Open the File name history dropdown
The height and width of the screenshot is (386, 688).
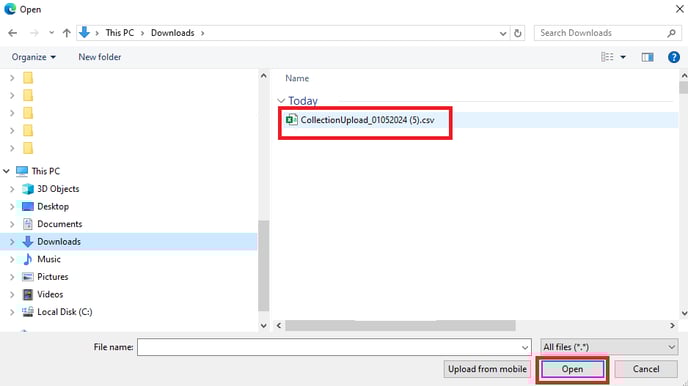click(x=525, y=347)
